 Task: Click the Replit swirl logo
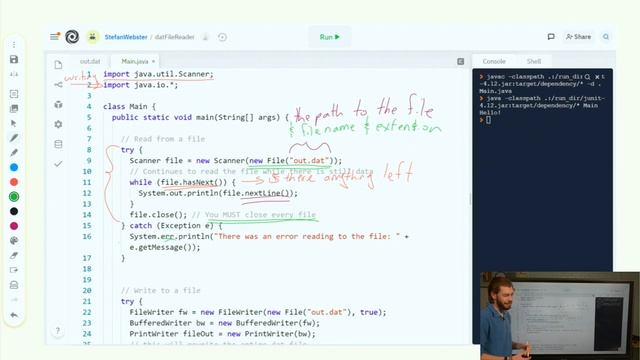[72, 37]
